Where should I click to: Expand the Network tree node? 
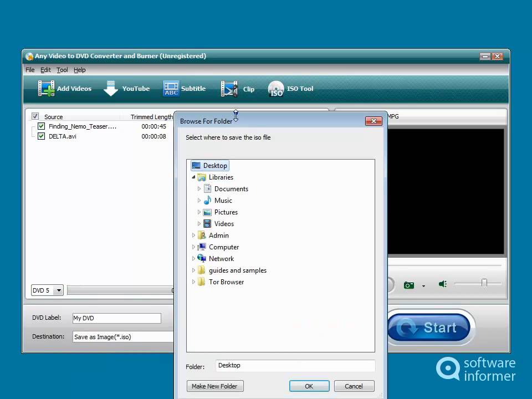click(193, 259)
